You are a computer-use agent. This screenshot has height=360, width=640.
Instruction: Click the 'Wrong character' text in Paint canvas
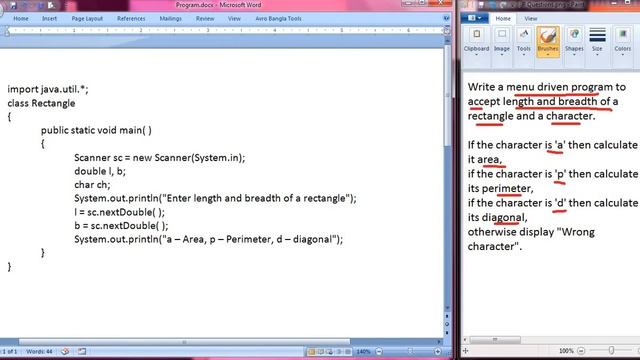click(531, 239)
